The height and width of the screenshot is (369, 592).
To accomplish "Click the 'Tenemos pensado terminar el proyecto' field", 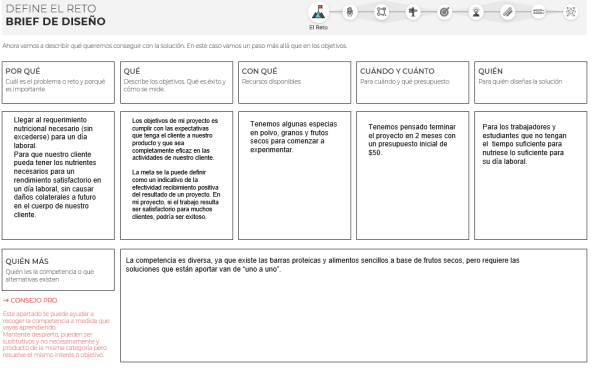I will (x=413, y=175).
